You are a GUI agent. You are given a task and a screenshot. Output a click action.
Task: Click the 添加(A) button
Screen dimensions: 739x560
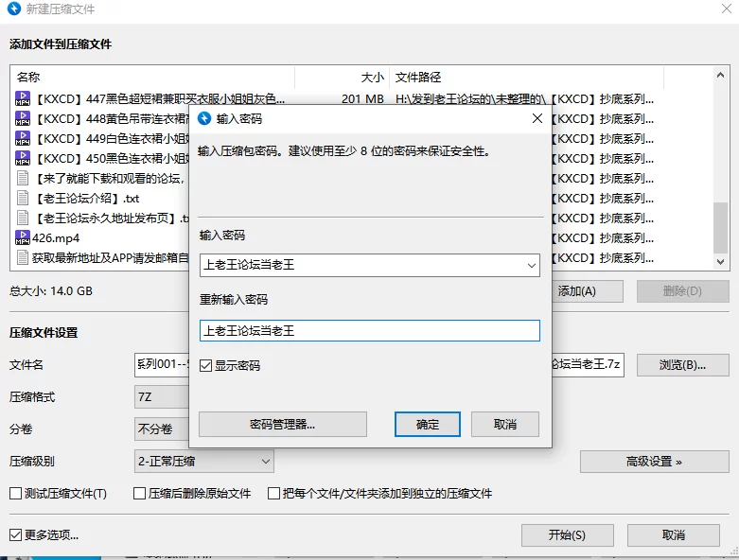(588, 291)
